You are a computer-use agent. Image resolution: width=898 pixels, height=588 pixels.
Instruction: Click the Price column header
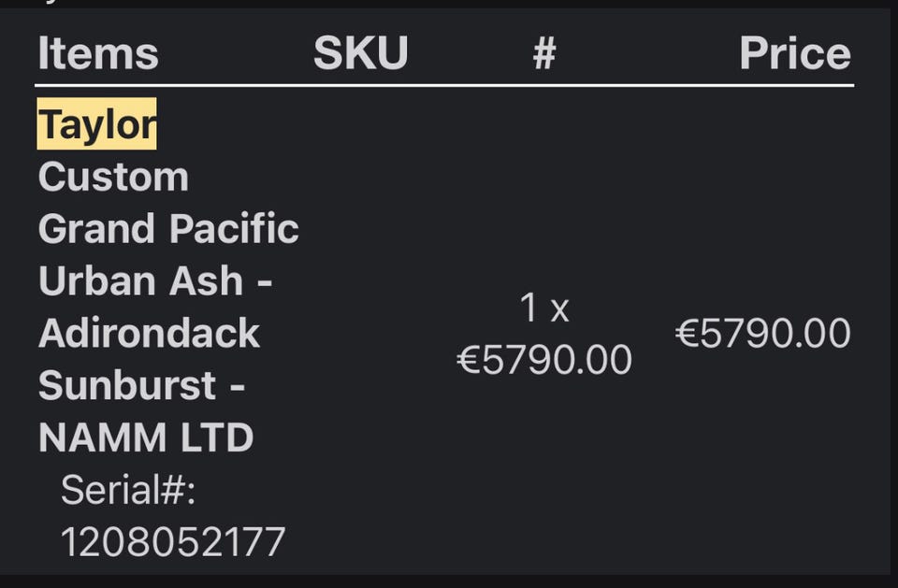794,53
